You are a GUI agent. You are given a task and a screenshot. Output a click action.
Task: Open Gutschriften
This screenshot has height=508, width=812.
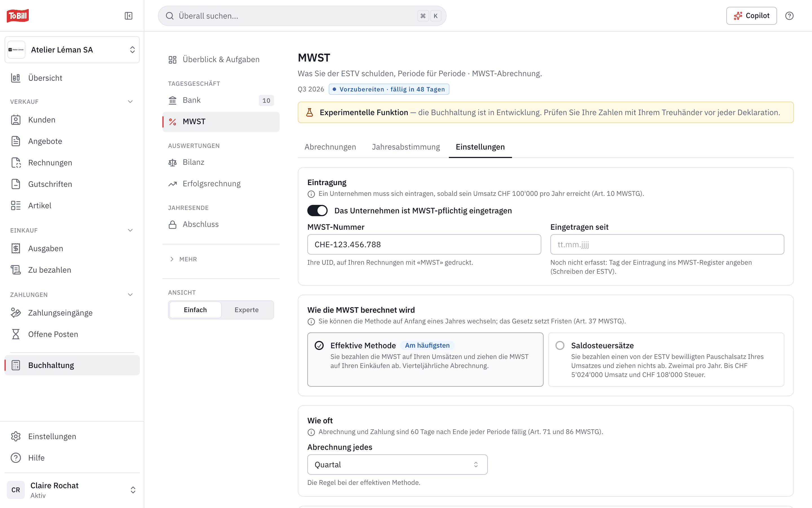point(72,184)
